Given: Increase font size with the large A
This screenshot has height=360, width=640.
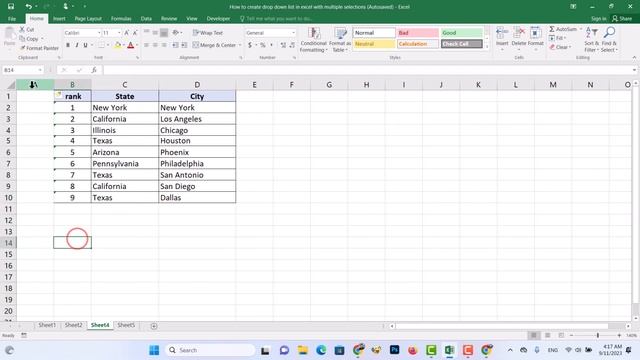Looking at the screenshot, I should point(127,33).
